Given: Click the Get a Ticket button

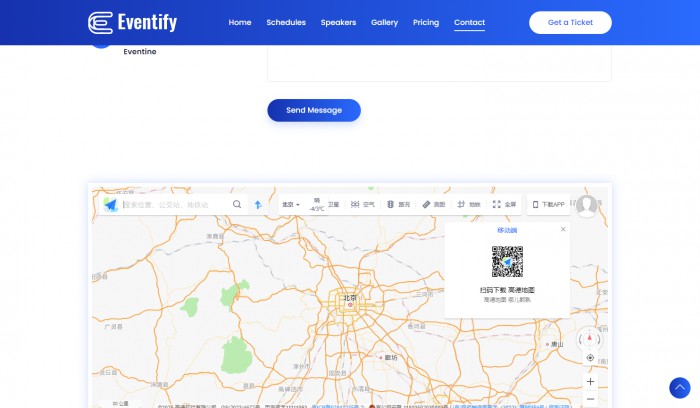Looking at the screenshot, I should [x=570, y=22].
